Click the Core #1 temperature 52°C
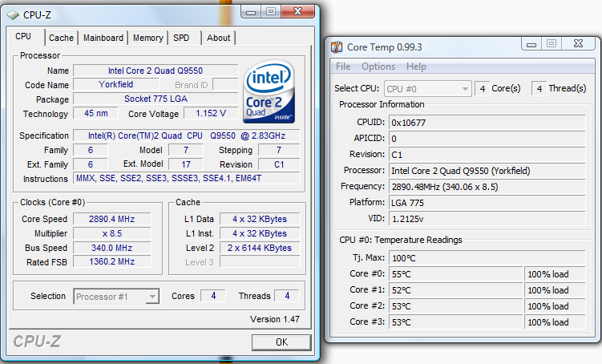 tap(456, 290)
